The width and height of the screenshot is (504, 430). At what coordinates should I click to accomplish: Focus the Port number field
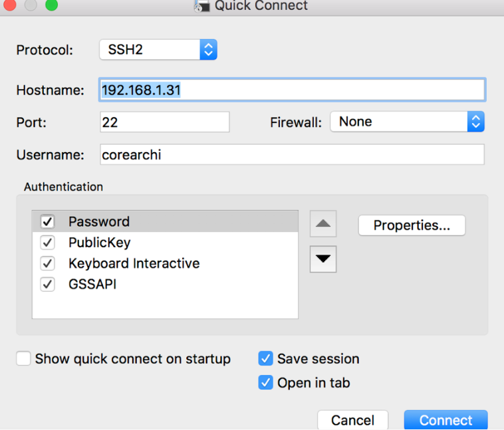click(x=165, y=122)
